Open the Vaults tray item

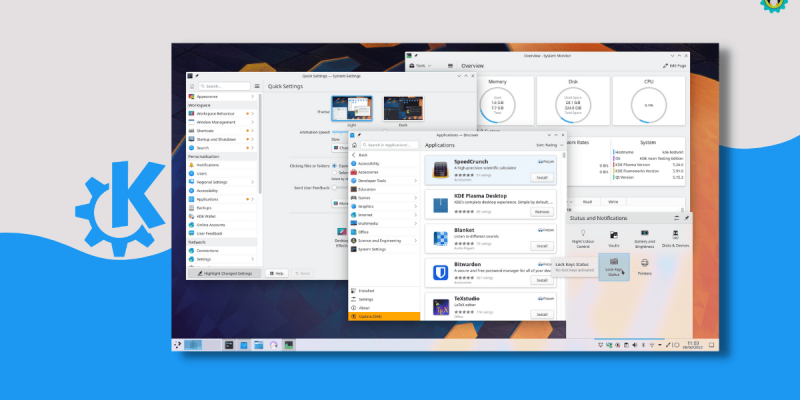pyautogui.click(x=614, y=239)
